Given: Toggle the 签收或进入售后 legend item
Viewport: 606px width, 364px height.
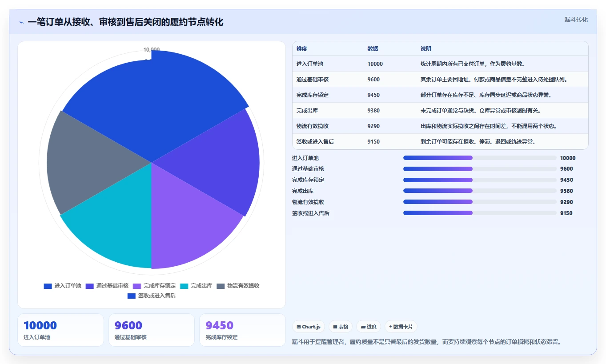Looking at the screenshot, I should pos(152,296).
